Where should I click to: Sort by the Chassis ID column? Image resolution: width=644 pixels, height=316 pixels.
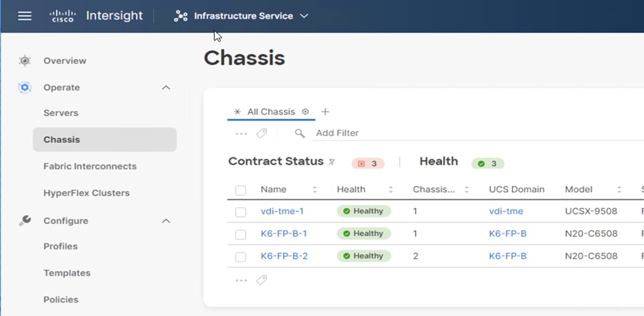(466, 189)
